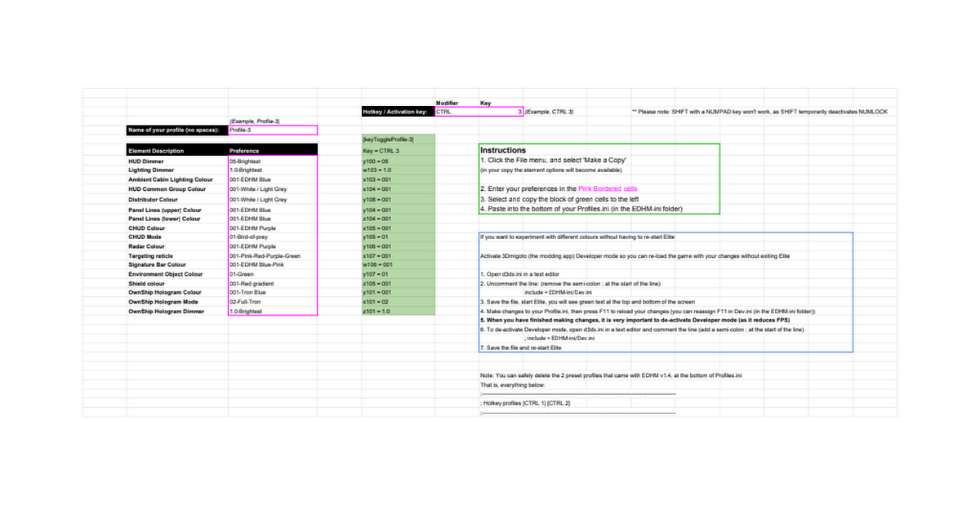Open Panel Lines (lower) Colour preference
This screenshot has width=980, height=514.
click(x=273, y=219)
